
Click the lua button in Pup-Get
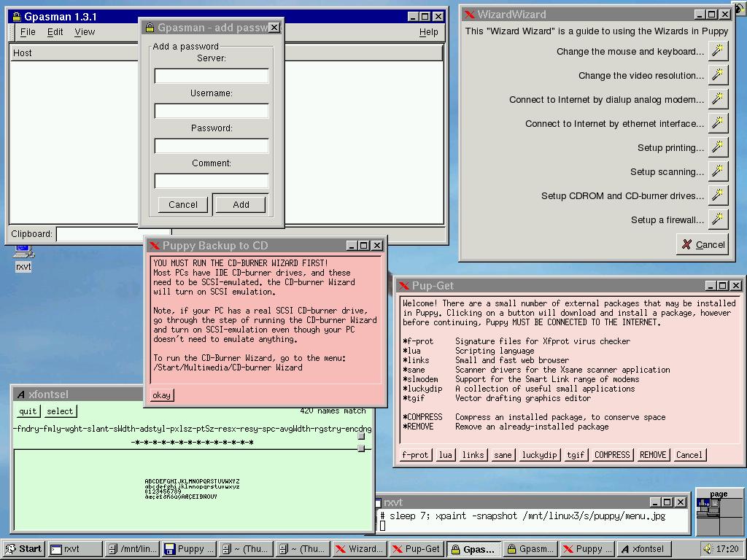coord(445,455)
